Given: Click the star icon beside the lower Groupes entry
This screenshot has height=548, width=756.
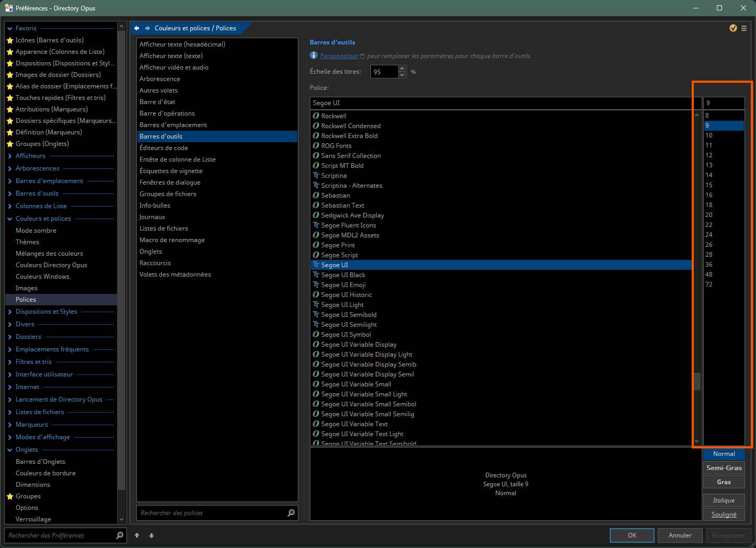Looking at the screenshot, I should (x=10, y=496).
